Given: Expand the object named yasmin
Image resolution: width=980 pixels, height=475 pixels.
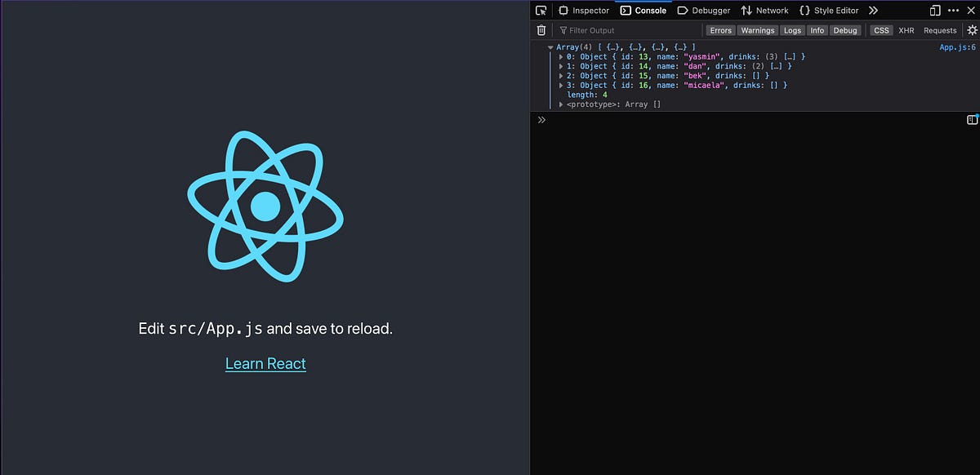Looking at the screenshot, I should click(x=560, y=56).
